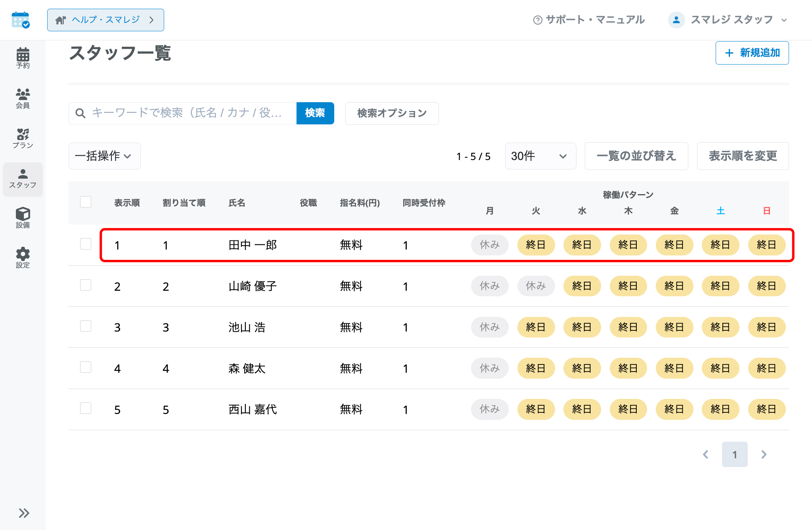
Task: Check the box for 田中 一郎
Action: 86,244
